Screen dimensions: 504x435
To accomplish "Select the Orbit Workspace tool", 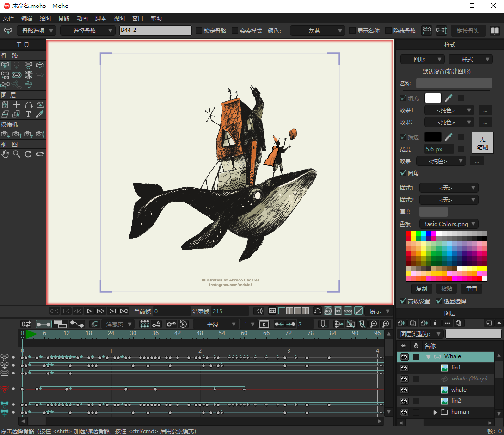I will tap(40, 154).
